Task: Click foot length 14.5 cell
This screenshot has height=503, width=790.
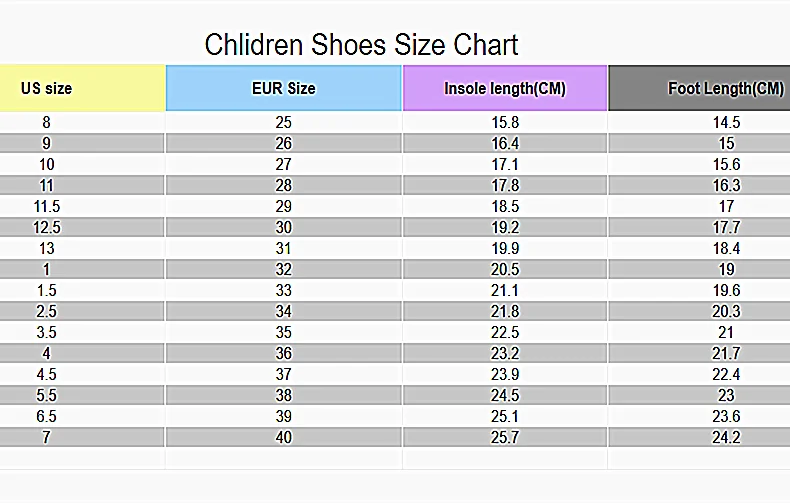Action: (x=726, y=122)
